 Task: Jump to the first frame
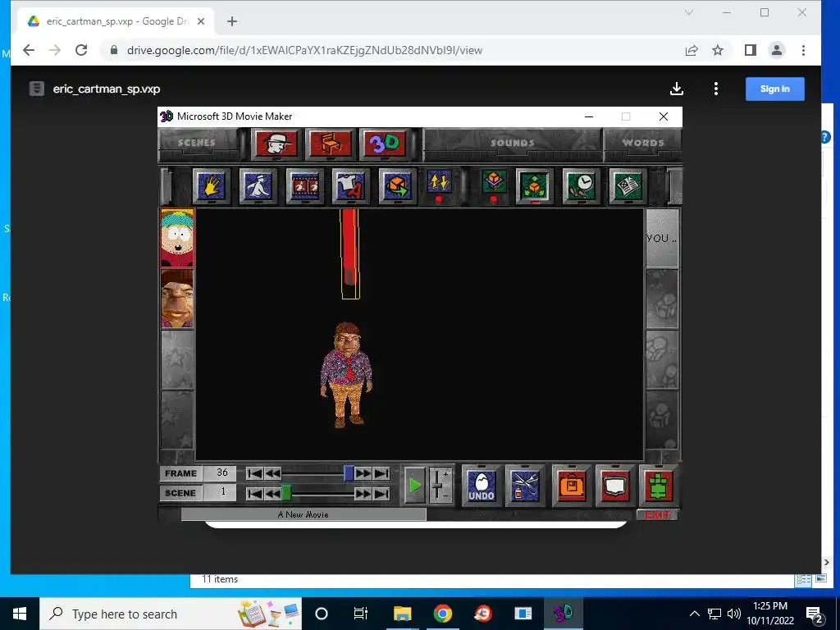tap(254, 473)
